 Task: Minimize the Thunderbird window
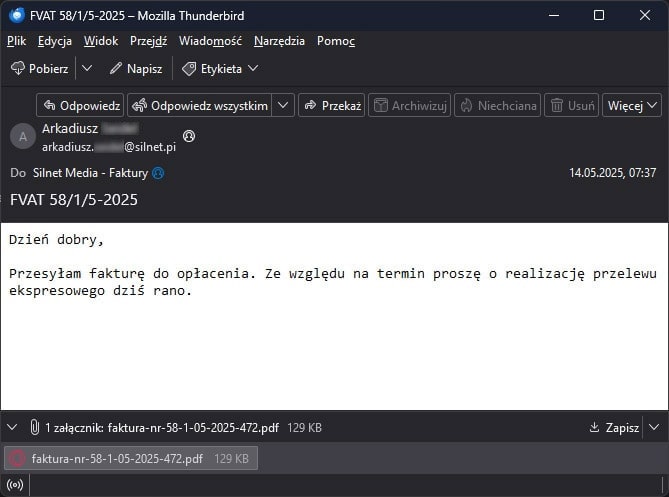pyautogui.click(x=554, y=15)
